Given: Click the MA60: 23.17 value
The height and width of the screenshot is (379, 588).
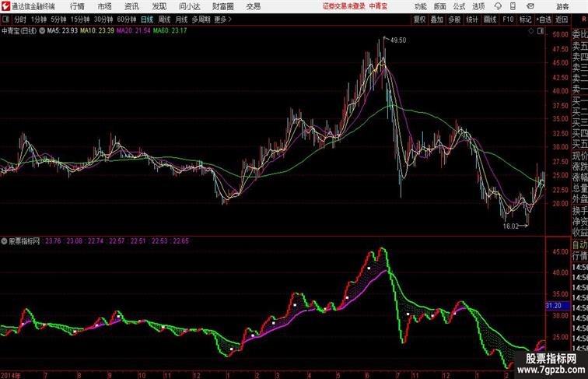Looking at the screenshot, I should tap(170, 31).
